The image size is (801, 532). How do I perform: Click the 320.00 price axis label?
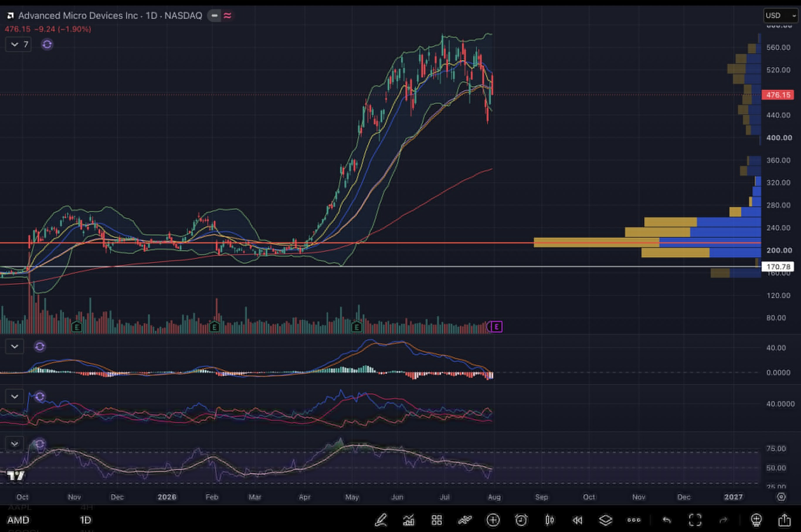click(x=778, y=182)
